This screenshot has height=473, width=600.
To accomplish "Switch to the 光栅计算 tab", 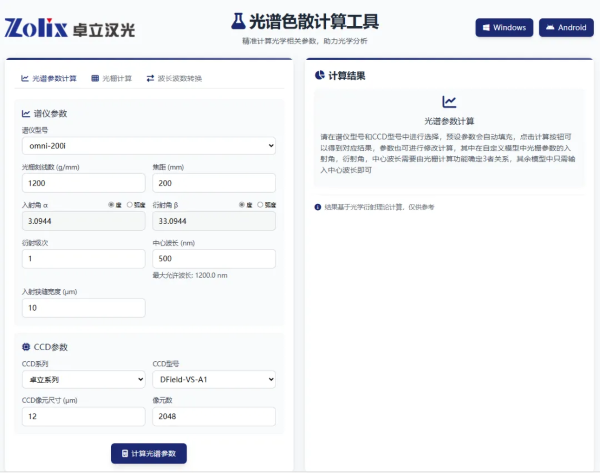I will click(111, 77).
